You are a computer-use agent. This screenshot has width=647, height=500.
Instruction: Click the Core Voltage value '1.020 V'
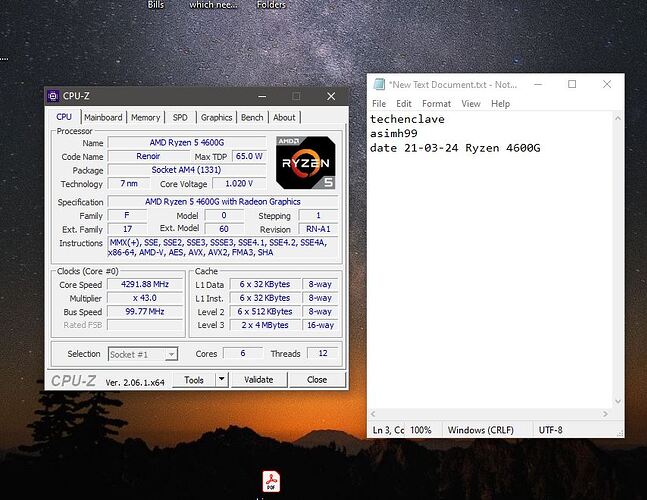click(239, 183)
